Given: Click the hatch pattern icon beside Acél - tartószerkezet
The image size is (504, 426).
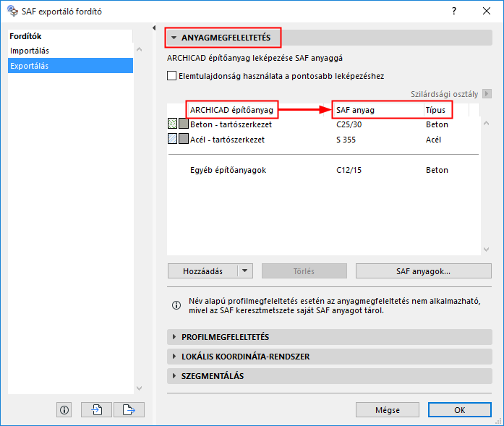Looking at the screenshot, I should (173, 139).
